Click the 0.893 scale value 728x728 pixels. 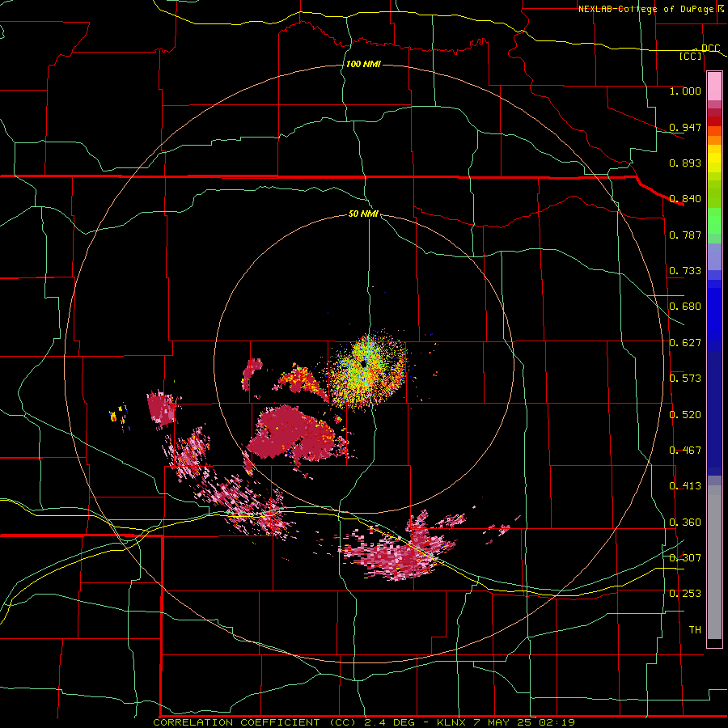tap(685, 163)
